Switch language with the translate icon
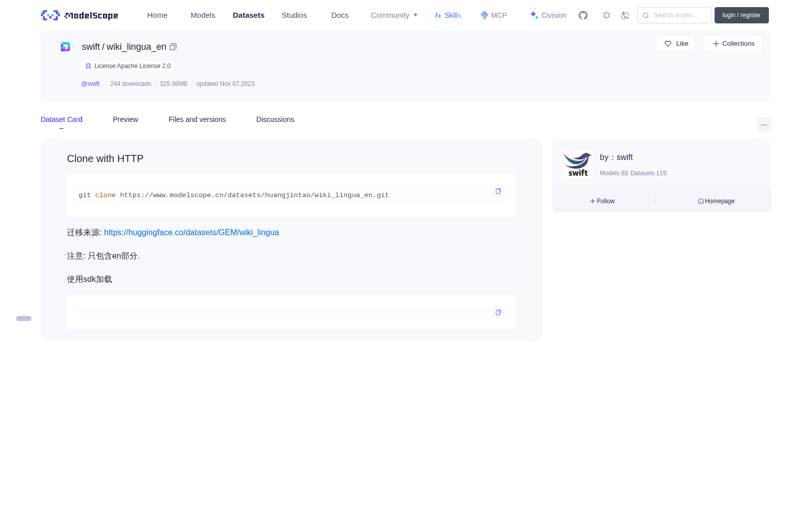Viewport: 812px width, 508px height. click(x=625, y=15)
